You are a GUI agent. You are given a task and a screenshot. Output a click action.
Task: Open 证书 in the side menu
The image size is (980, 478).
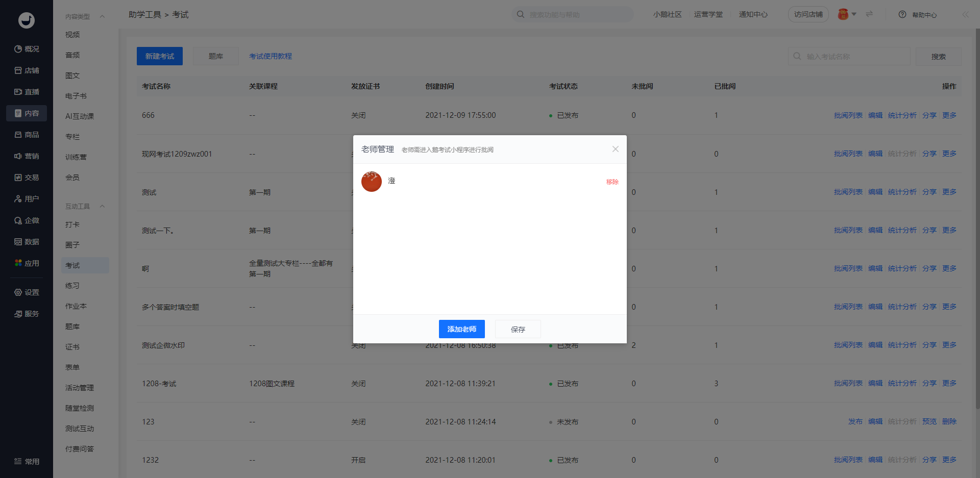(72, 347)
